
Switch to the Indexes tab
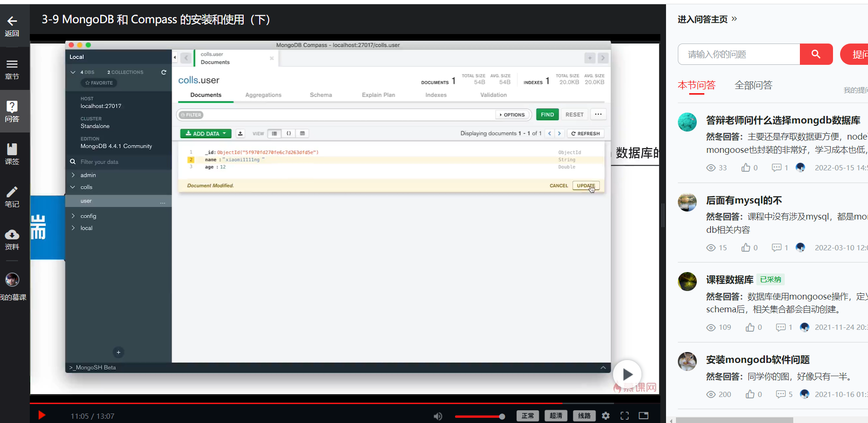(436, 95)
